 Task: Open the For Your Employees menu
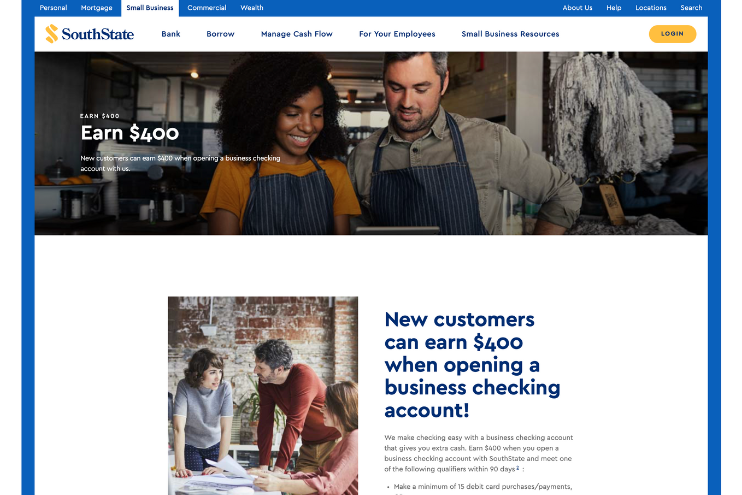(397, 34)
